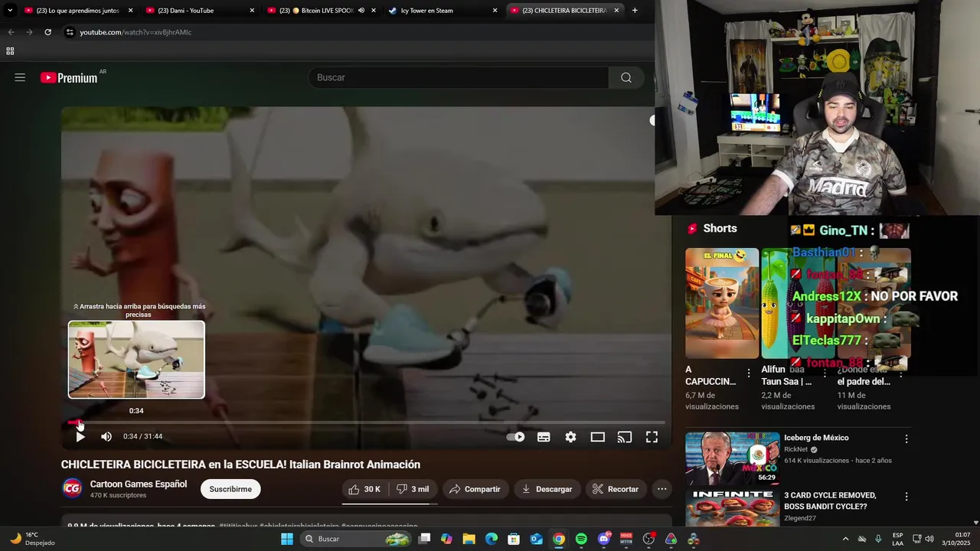Open Outlook from the taskbar
Image resolution: width=980 pixels, height=551 pixels.
coord(537,539)
